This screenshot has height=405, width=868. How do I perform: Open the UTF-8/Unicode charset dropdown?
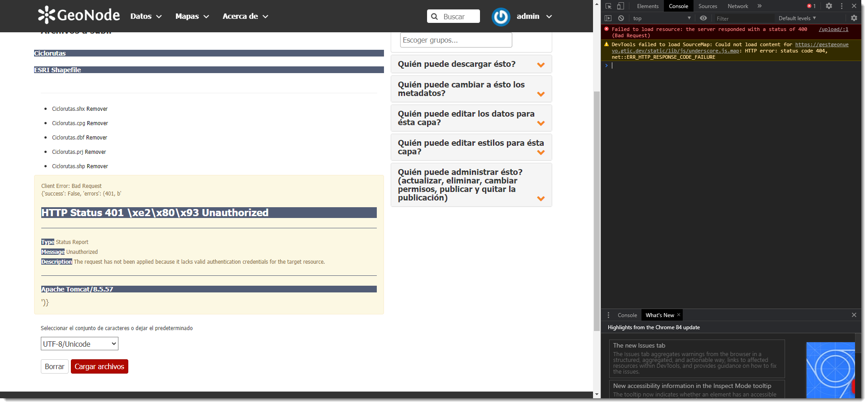[79, 344]
